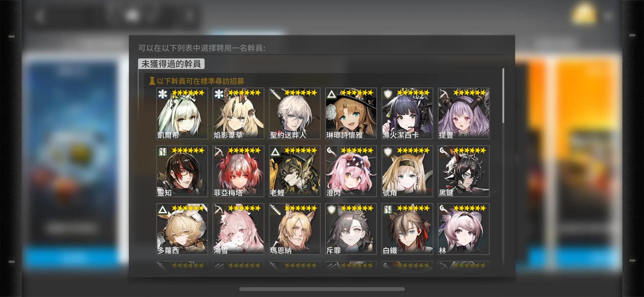Image resolution: width=644 pixels, height=297 pixels.
Task: Pick operator 琳瑯詩懷雅
Action: (351, 113)
